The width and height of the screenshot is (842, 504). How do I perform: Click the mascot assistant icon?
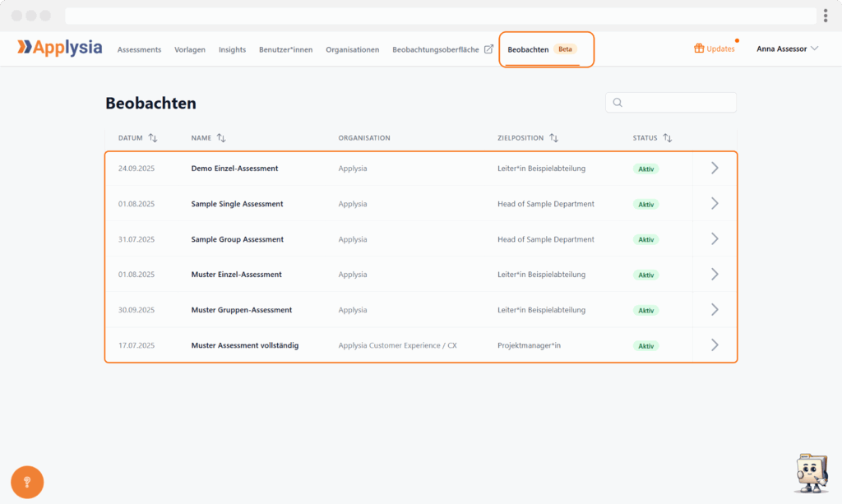coord(811,473)
